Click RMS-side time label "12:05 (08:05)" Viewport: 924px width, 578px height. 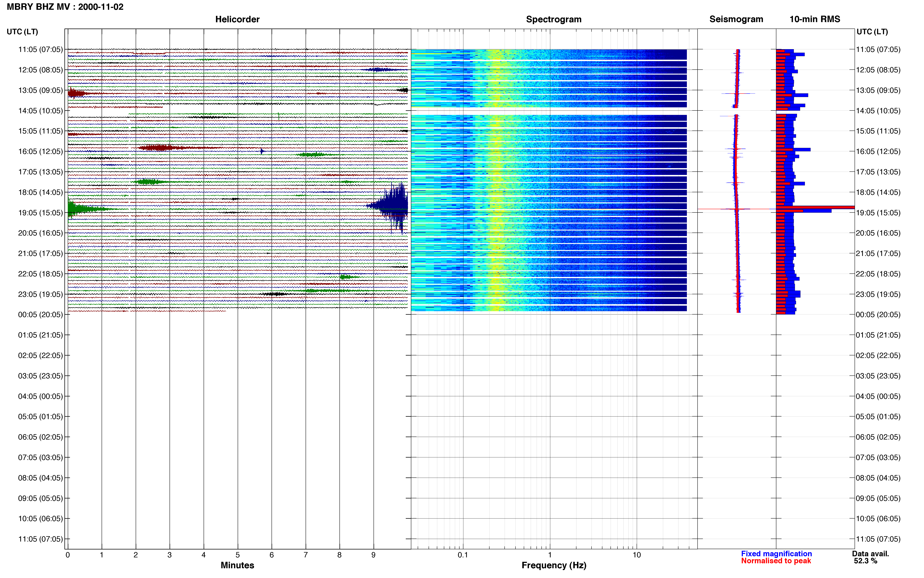(x=878, y=70)
